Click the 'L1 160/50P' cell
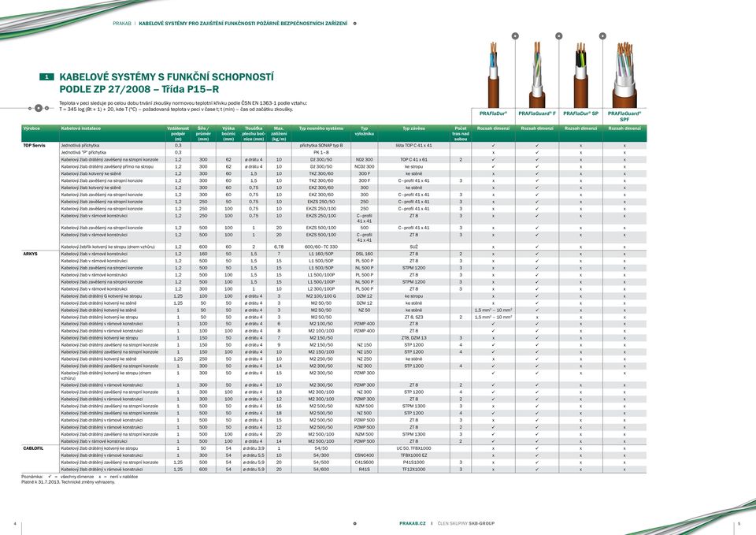This screenshot has height=535, width=756. point(321,254)
